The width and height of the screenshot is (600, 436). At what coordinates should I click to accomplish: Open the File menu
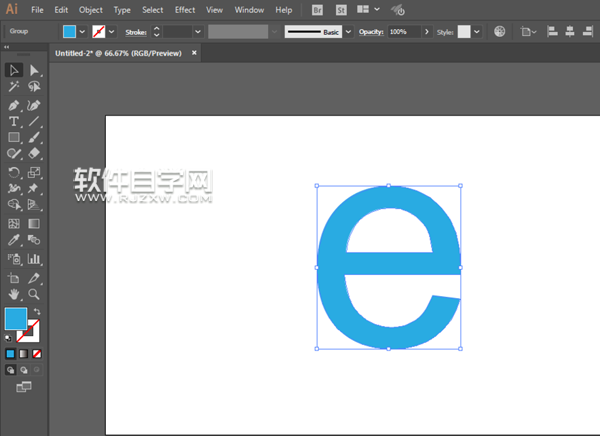click(37, 10)
